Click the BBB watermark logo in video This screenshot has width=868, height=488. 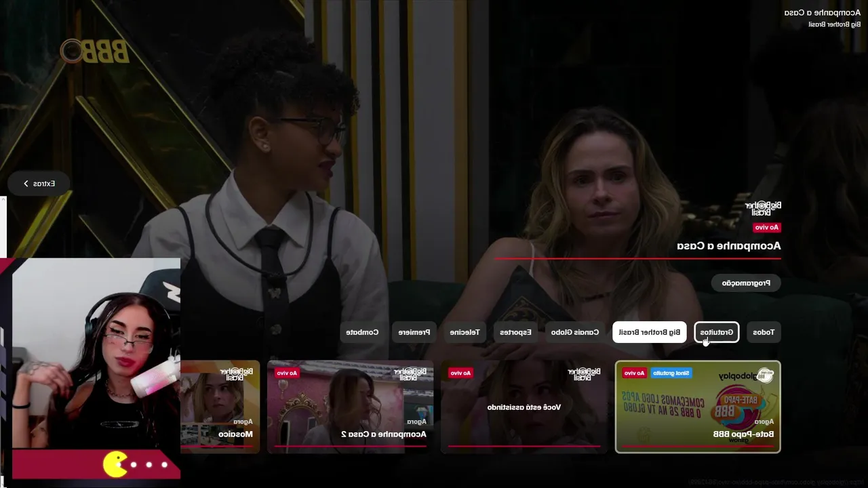click(x=94, y=52)
